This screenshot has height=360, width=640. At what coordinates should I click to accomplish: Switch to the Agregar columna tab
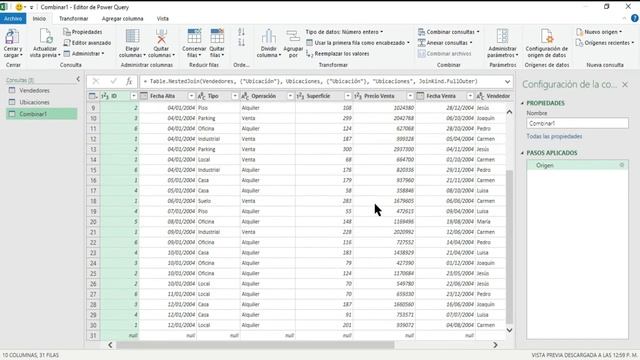(122, 18)
